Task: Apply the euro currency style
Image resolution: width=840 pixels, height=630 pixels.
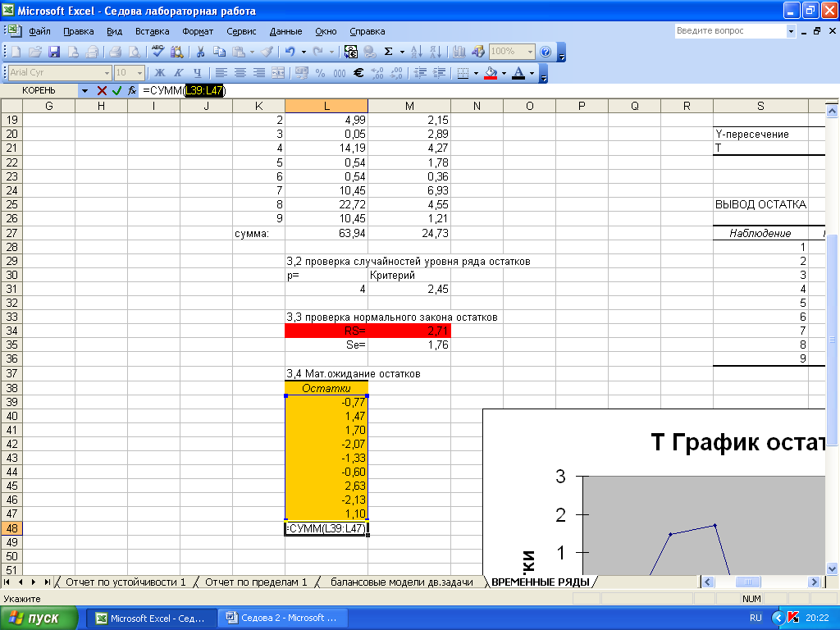Action: [358, 73]
